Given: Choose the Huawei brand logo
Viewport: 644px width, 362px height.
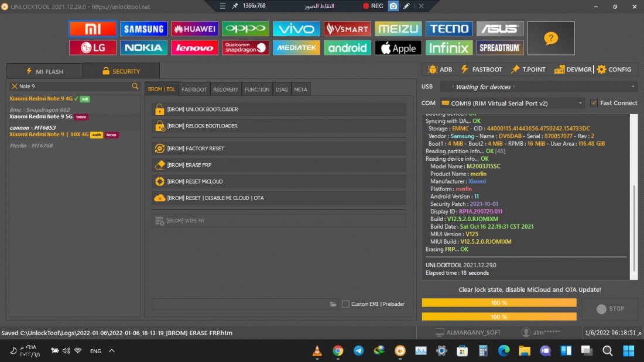Looking at the screenshot, I should (x=194, y=29).
